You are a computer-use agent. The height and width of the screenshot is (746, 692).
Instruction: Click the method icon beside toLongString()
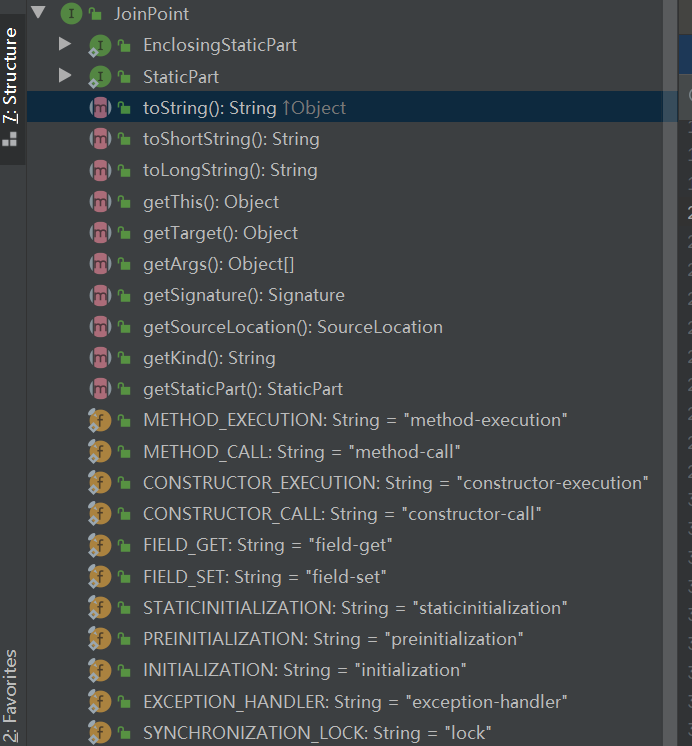pos(100,171)
